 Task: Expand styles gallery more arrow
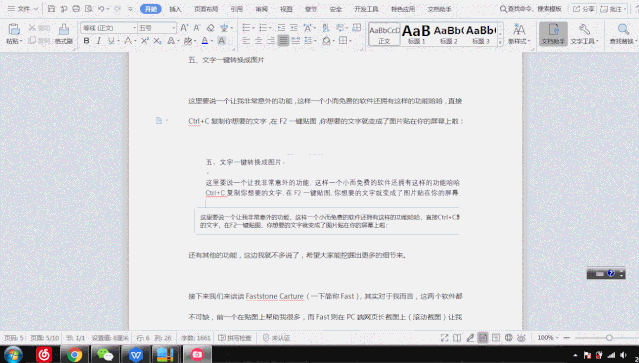[500, 42]
